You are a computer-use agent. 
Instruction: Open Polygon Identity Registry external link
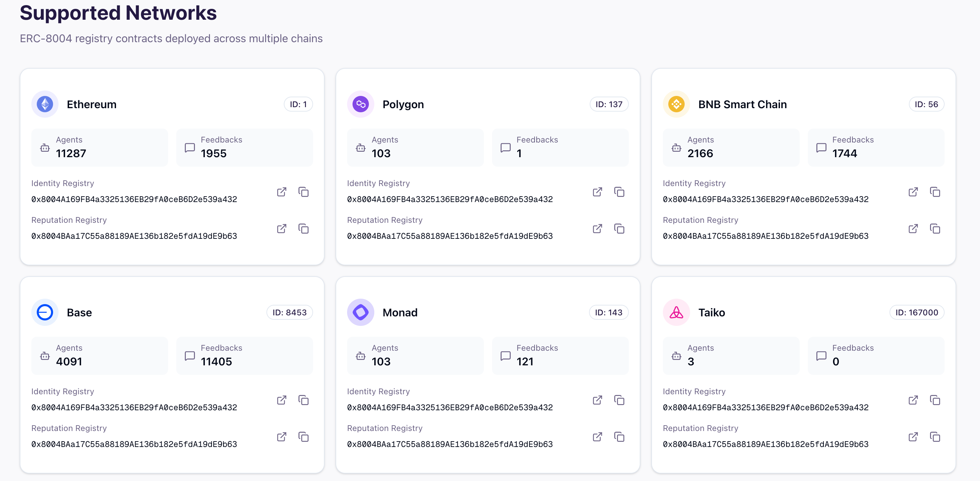[597, 192]
